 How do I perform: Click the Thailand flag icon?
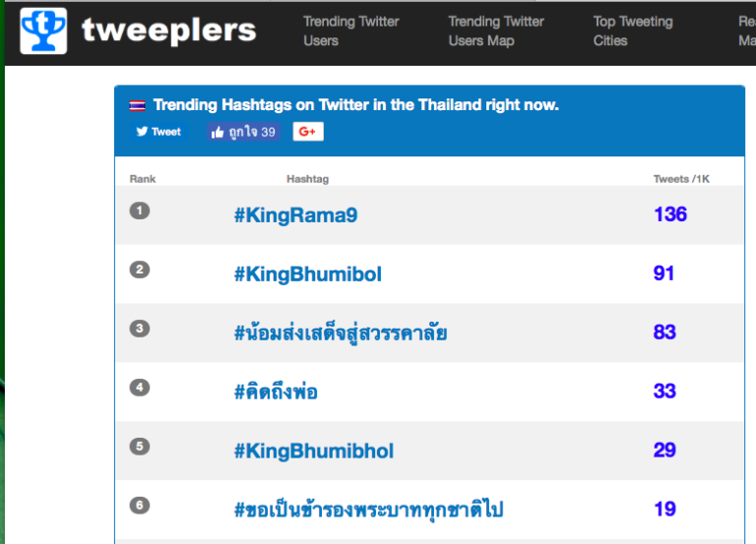(138, 105)
